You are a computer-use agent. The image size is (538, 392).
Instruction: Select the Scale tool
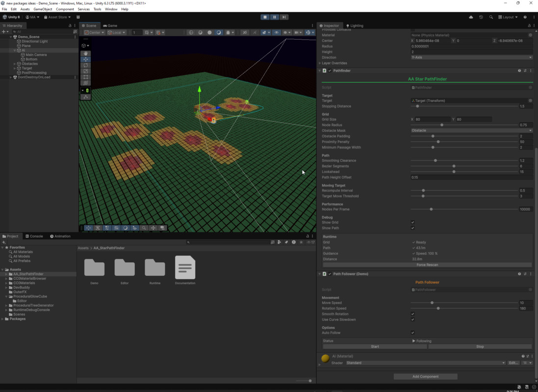(x=85, y=71)
